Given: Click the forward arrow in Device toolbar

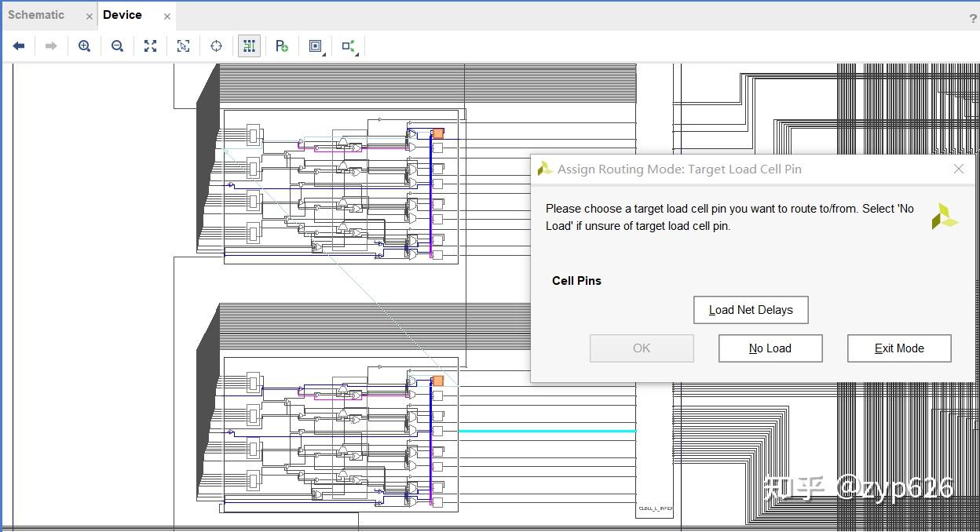Looking at the screenshot, I should (x=51, y=46).
